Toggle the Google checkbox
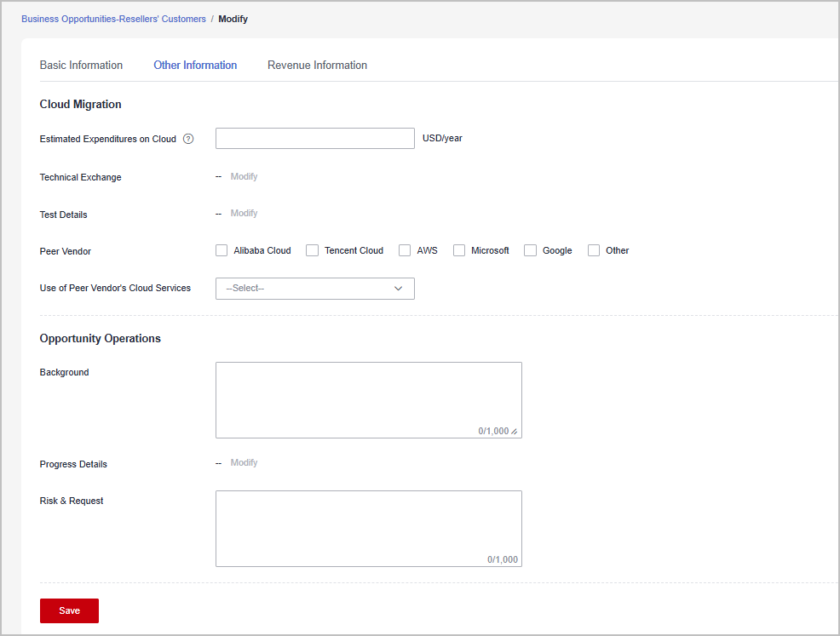 click(x=530, y=250)
